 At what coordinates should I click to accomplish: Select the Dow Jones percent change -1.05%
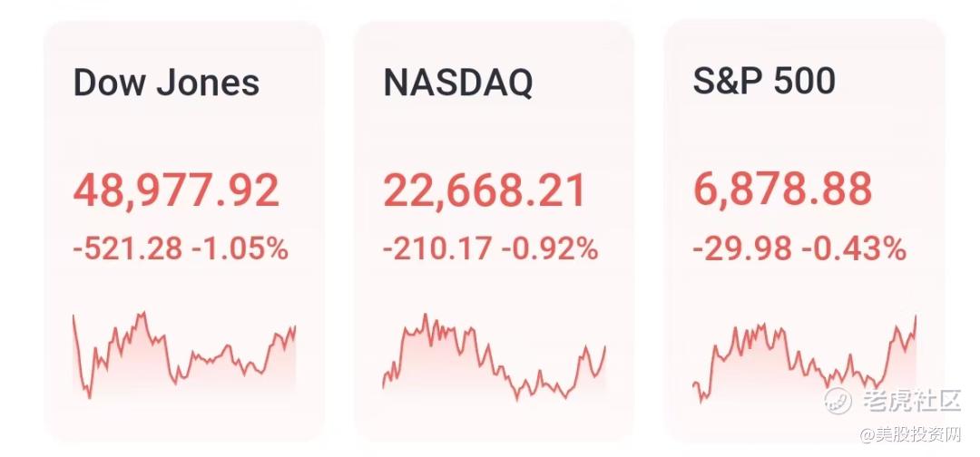coord(240,248)
